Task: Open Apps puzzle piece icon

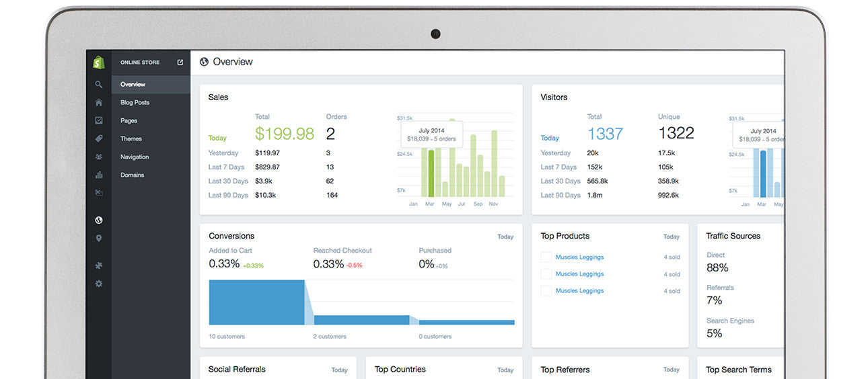Action: tap(99, 265)
